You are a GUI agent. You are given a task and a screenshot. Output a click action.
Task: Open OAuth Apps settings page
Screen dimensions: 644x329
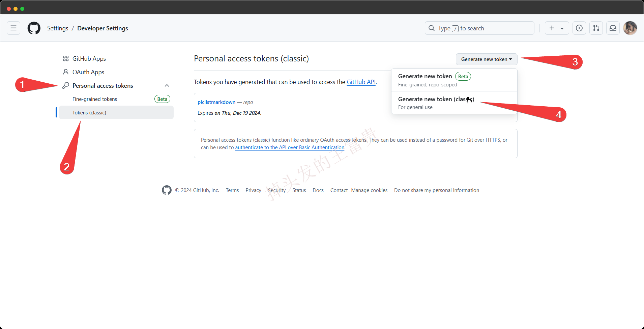click(88, 72)
